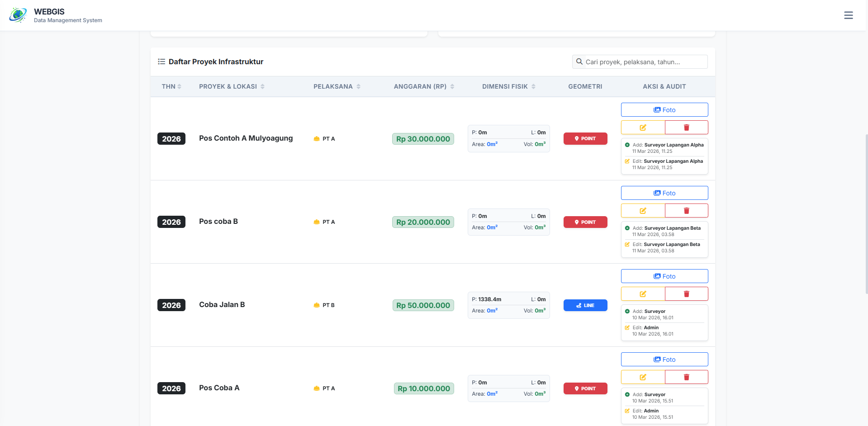Sort by the PROYEK & LOKASI column
The width and height of the screenshot is (868, 426).
pos(232,86)
